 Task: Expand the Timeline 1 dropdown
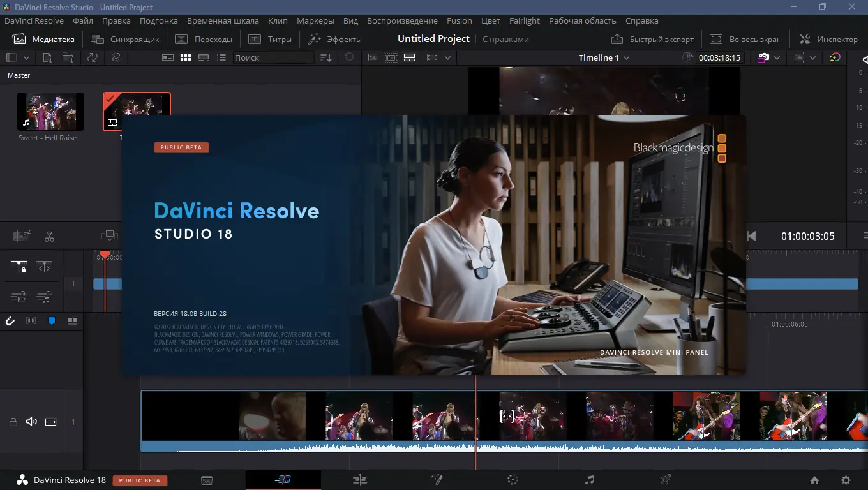626,57
